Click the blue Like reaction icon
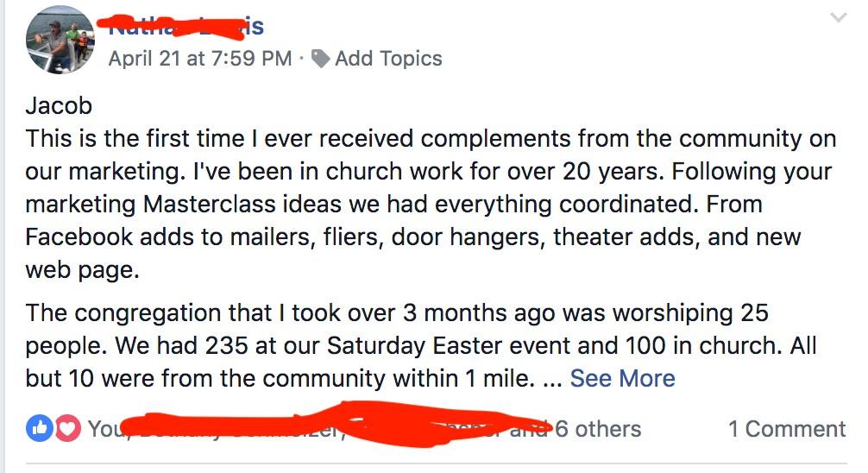The height and width of the screenshot is (473, 868). pyautogui.click(x=39, y=429)
